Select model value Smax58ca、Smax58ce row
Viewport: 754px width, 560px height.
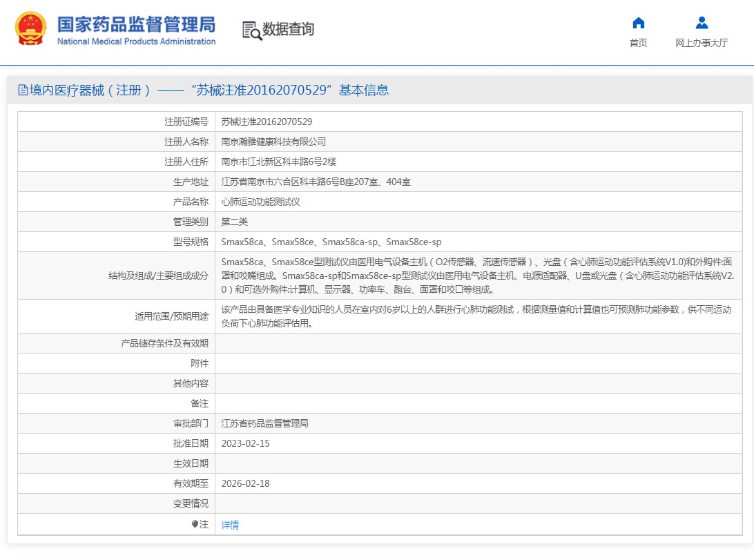[x=331, y=242]
